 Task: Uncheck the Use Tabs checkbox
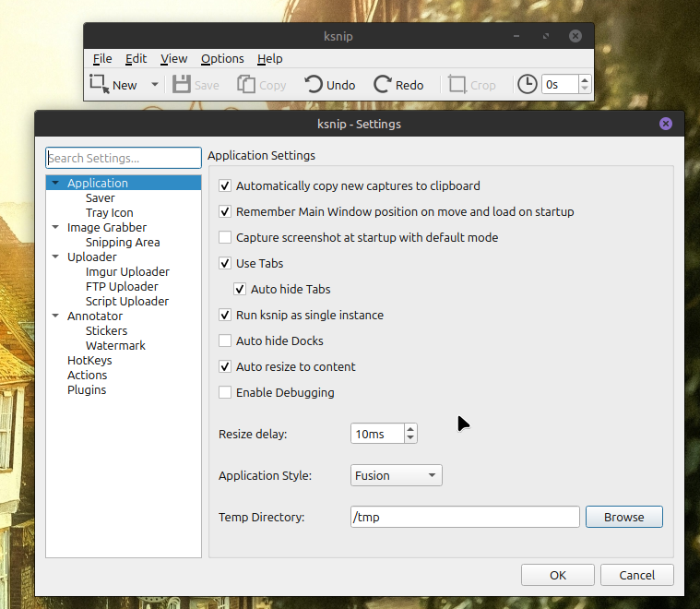tap(225, 263)
